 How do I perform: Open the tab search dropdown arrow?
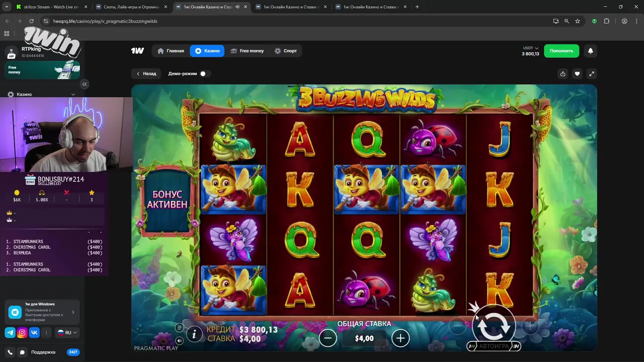tap(7, 7)
